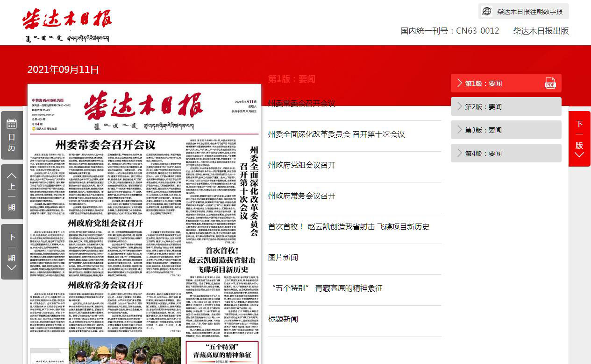591x364 pixels.
Task: Click the down chevron for next issue
Action: tap(12, 267)
